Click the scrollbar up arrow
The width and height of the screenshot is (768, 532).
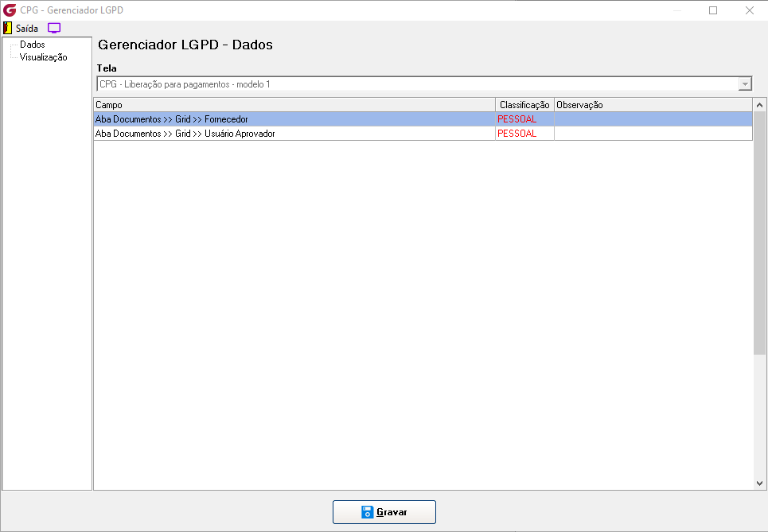click(760, 105)
